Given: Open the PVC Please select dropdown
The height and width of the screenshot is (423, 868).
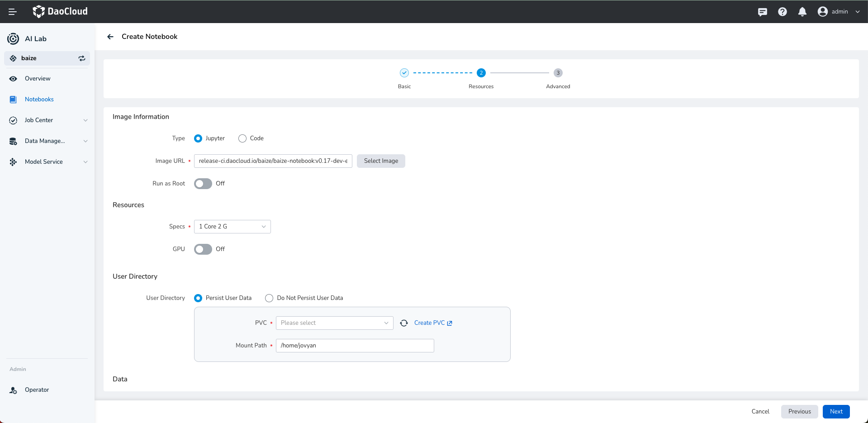Looking at the screenshot, I should point(334,323).
